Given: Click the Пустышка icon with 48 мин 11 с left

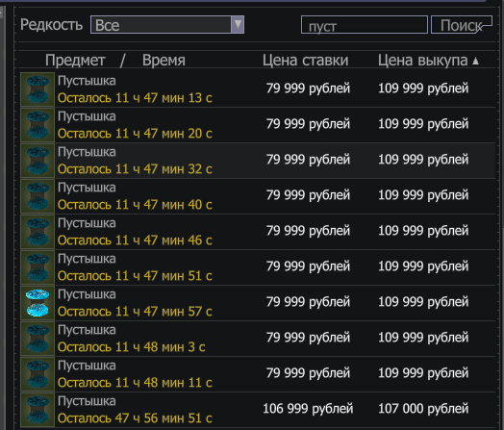Looking at the screenshot, I should [38, 374].
